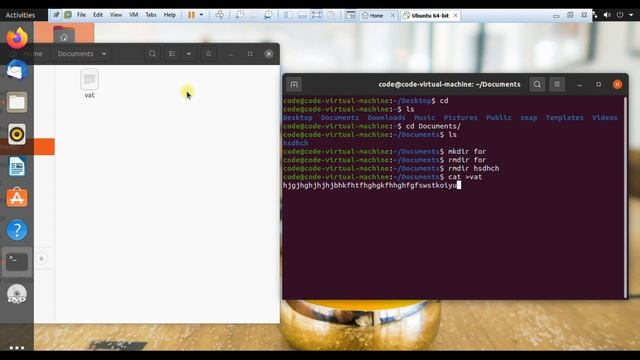Open view options dropdown in Files window
This screenshot has width=640, height=360.
pos(189,54)
